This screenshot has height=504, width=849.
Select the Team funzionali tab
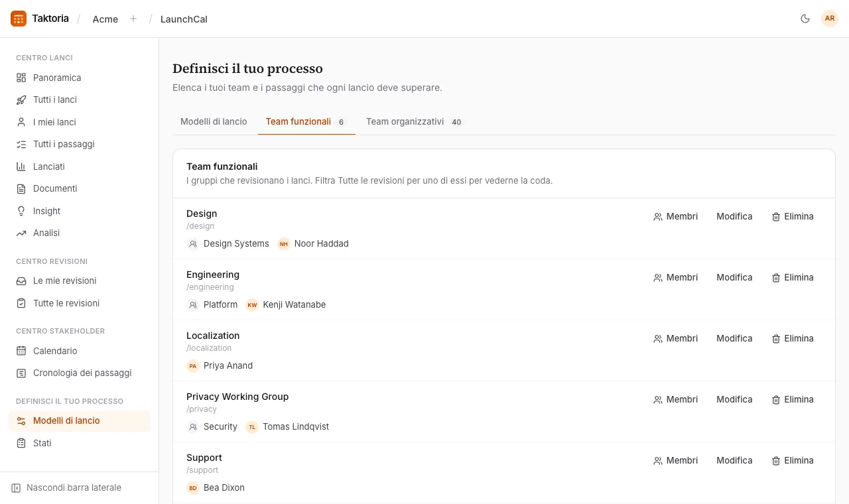pyautogui.click(x=306, y=121)
